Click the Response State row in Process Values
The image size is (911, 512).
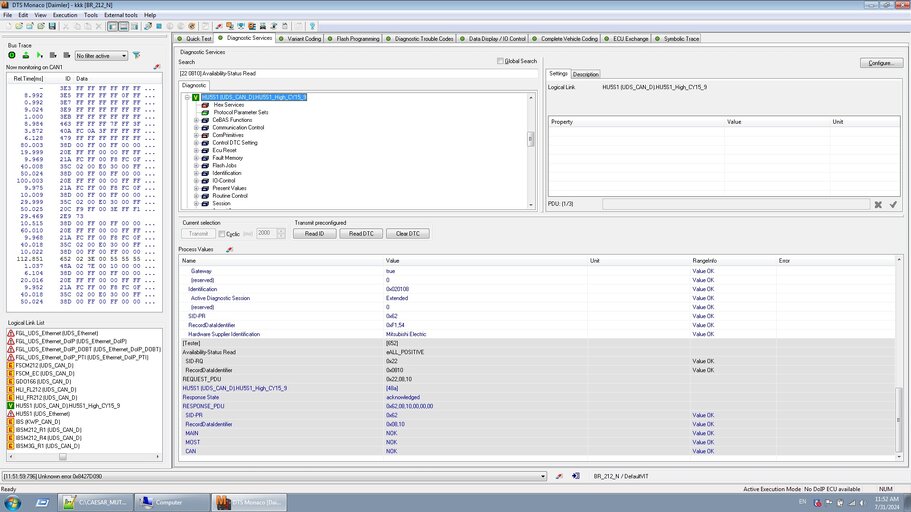tap(538, 398)
